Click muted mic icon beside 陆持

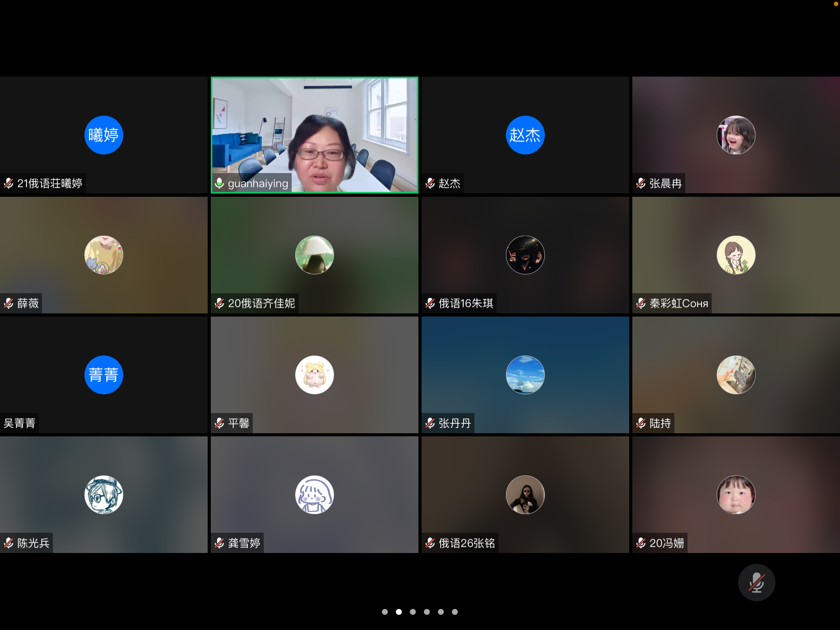click(641, 423)
